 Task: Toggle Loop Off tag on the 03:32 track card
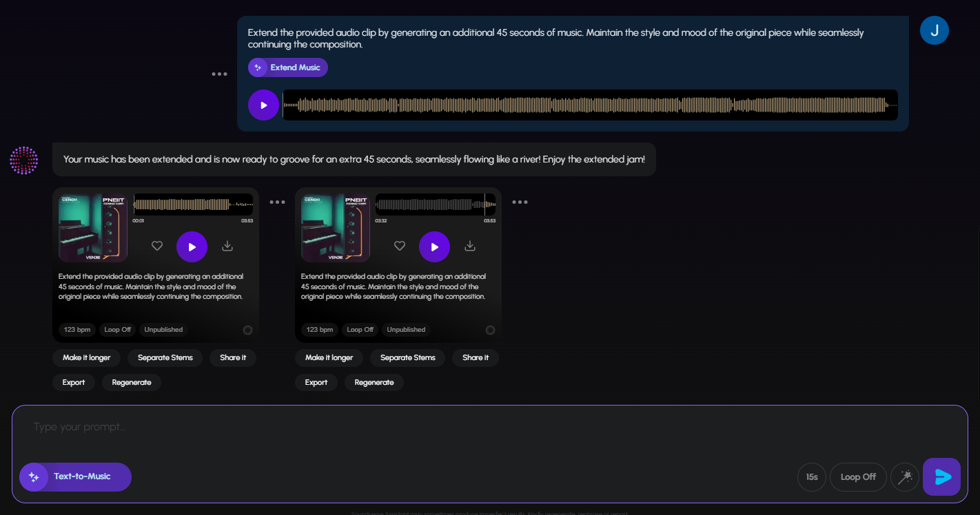click(x=360, y=330)
